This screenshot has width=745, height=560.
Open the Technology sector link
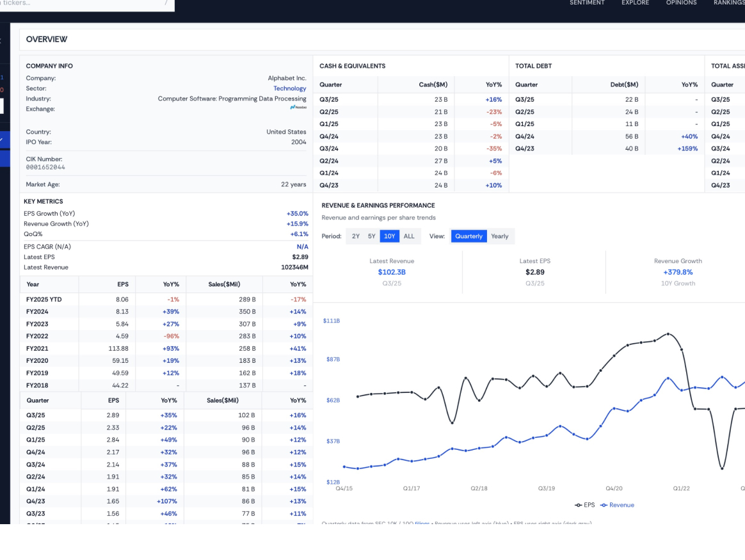tap(290, 88)
